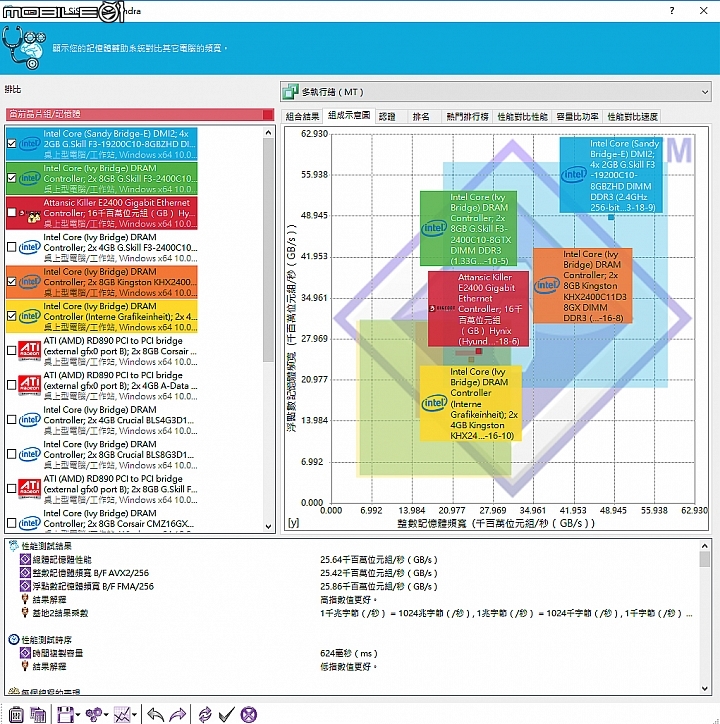This screenshot has height=724, width=720.
Task: Switch to the 性能對比速度 tab
Action: coord(632,116)
